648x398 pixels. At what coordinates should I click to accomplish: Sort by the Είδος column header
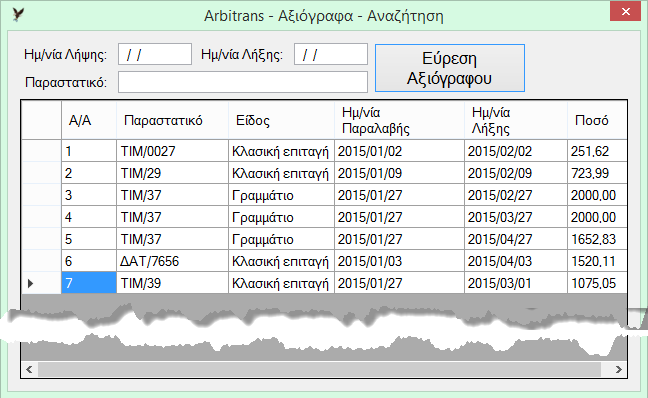(281, 120)
